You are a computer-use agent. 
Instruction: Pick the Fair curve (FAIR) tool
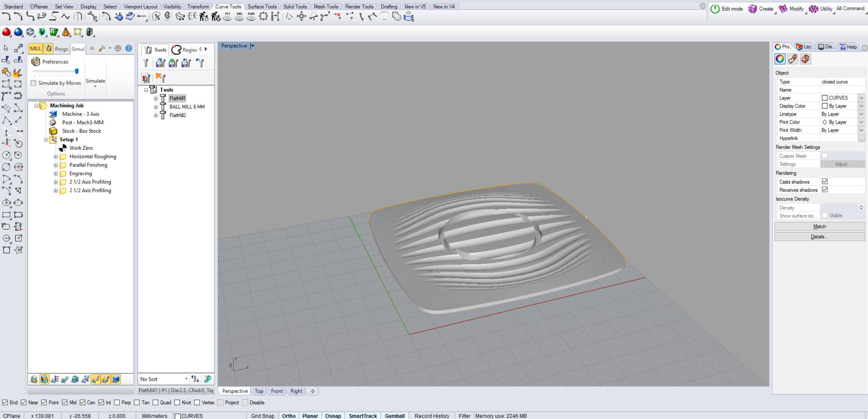(251, 16)
